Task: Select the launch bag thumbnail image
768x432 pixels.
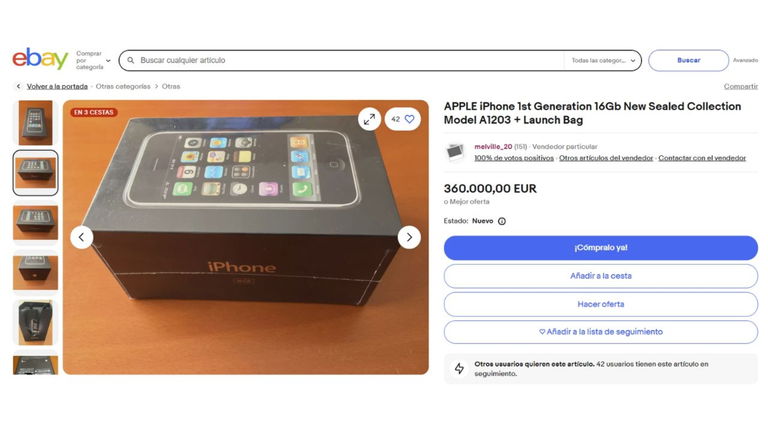Action: (35, 323)
